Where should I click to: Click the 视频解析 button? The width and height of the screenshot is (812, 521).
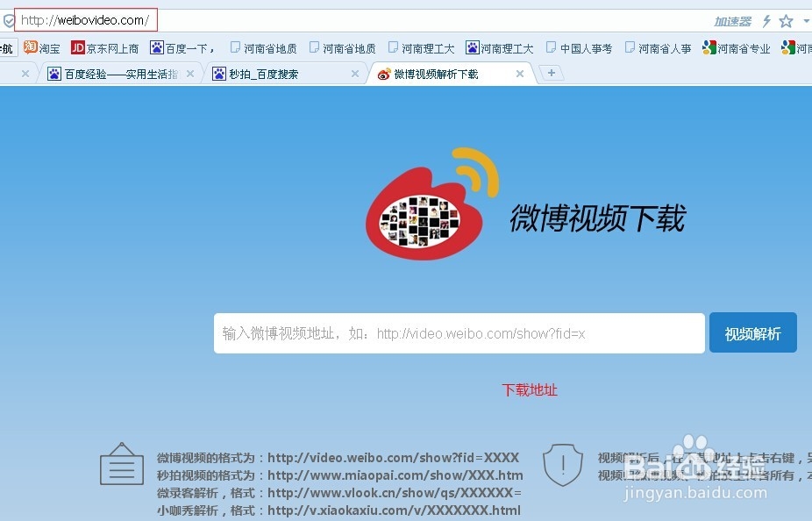click(753, 333)
